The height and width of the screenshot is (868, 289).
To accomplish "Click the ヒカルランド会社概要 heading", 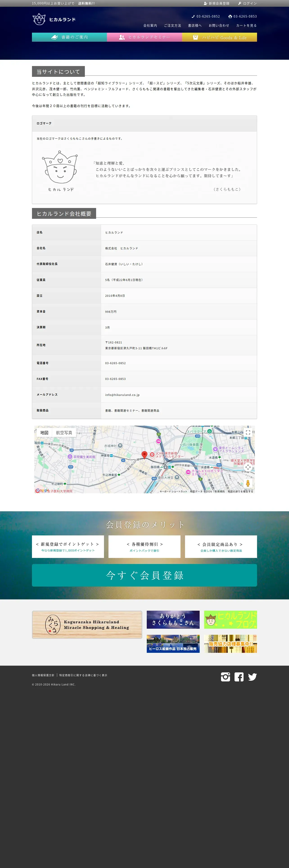I will click(64, 214).
